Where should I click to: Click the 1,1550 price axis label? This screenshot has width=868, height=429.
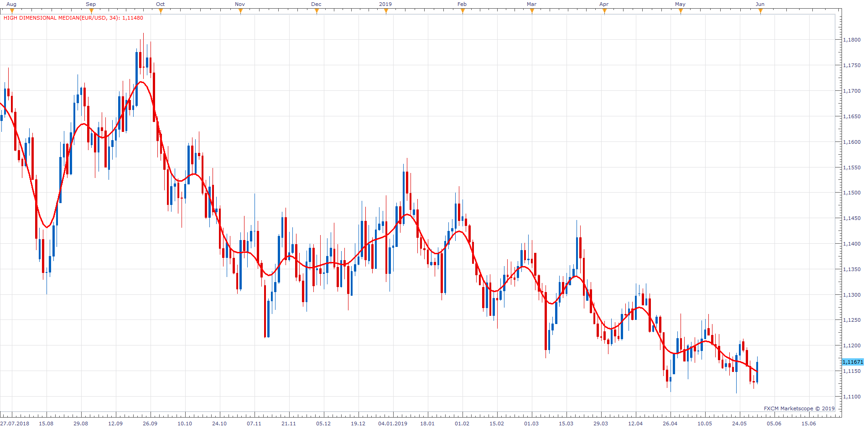[x=852, y=167]
